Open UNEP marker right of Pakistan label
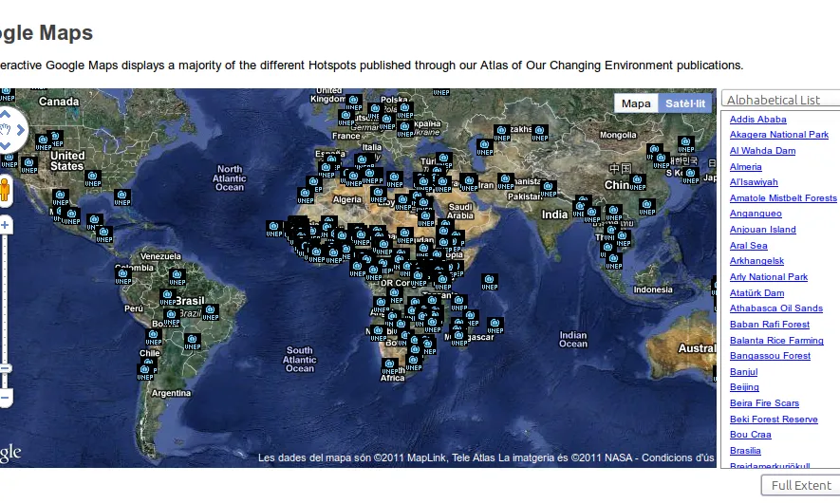Screen dimensions: 840x504 click(x=548, y=190)
